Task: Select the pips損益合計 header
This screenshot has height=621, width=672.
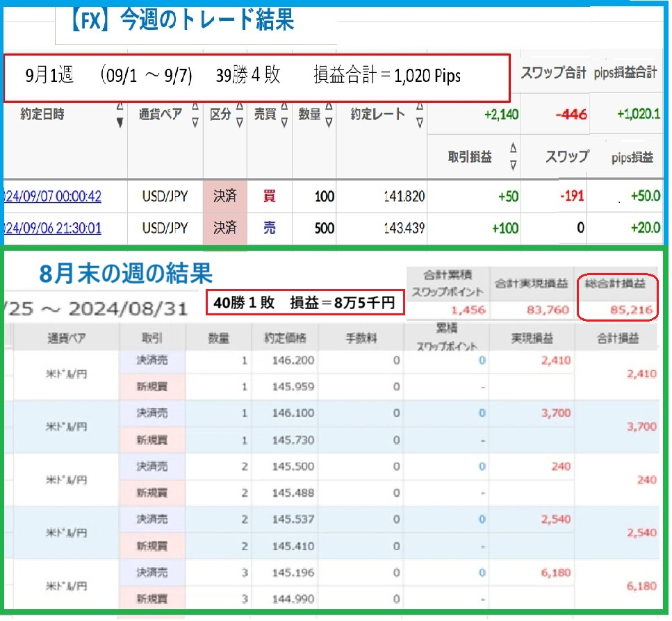Action: point(625,72)
